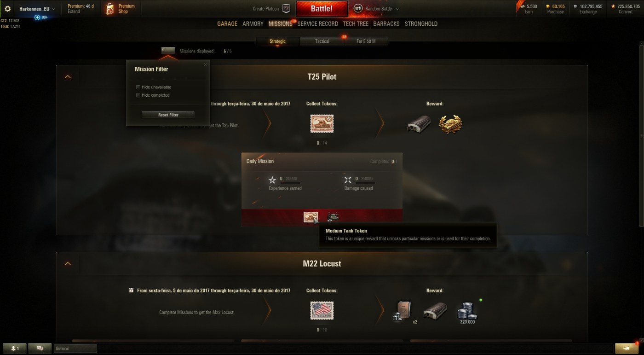Click the red Battle! button
Image resolution: width=644 pixels, height=355 pixels.
pyautogui.click(x=322, y=9)
